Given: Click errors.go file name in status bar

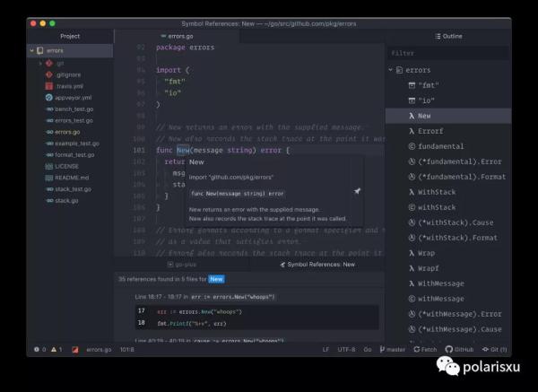Looking at the screenshot, I should [99, 350].
